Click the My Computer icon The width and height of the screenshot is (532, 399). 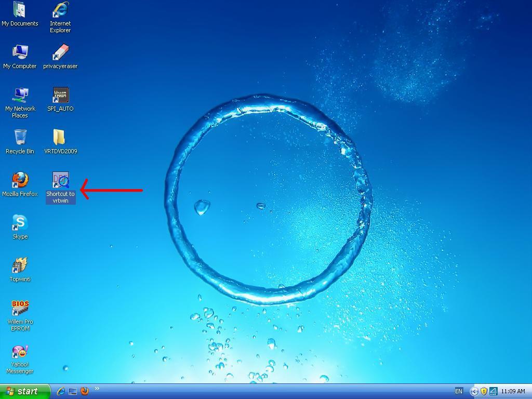(x=20, y=52)
